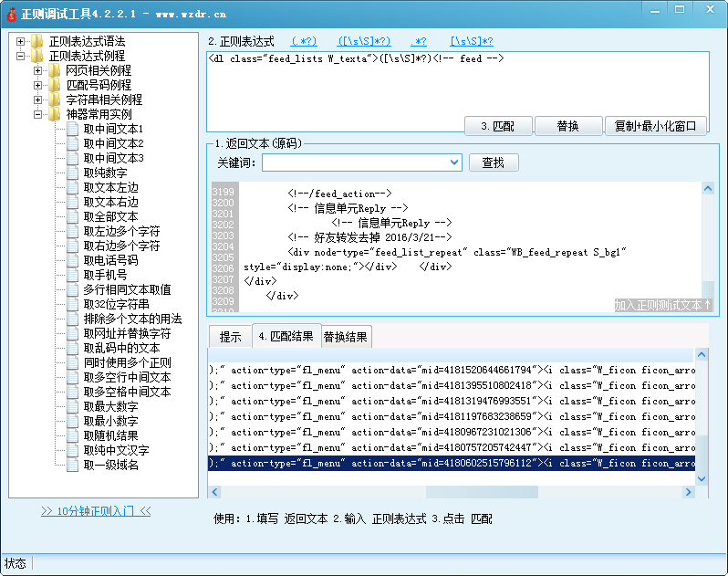728x576 pixels.
Task: Click the folder icon of 正则表达式语法
Action: [x=37, y=41]
